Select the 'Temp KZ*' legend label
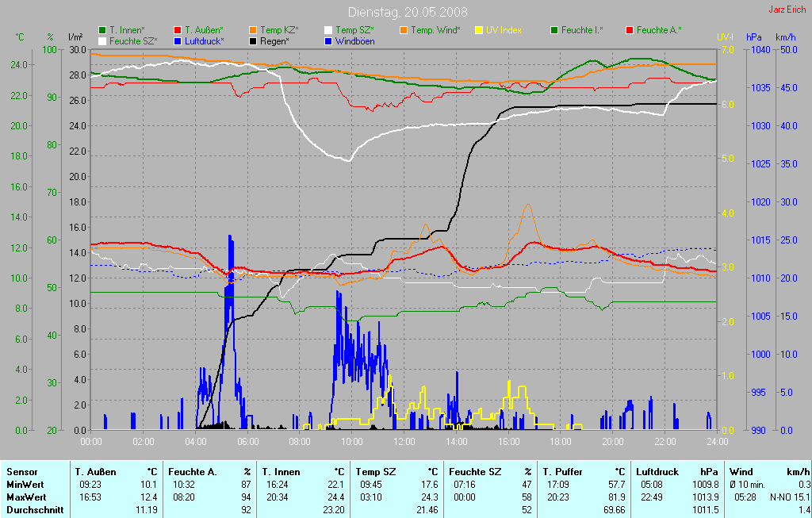The height and width of the screenshot is (518, 812). pyautogui.click(x=279, y=31)
